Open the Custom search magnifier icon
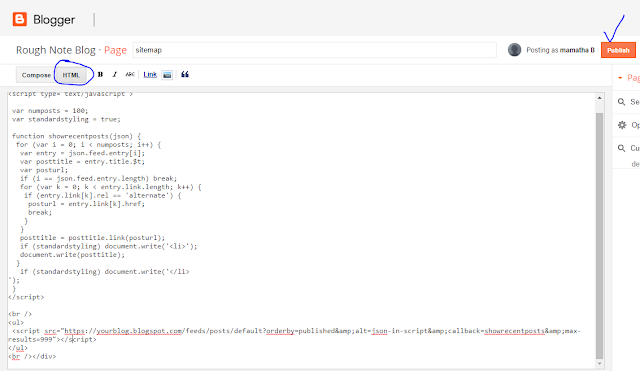640x371 pixels. point(621,148)
